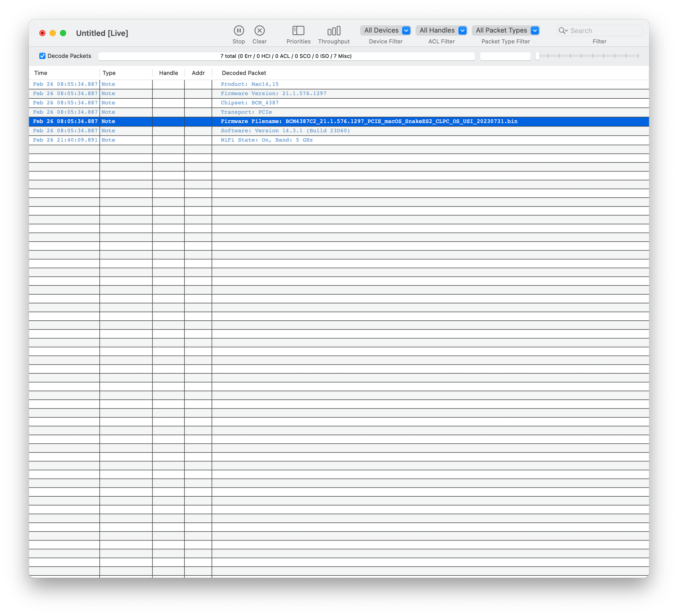Screen dimensions: 678x616
Task: Click the magnifier icon in the Search field
Action: click(563, 30)
